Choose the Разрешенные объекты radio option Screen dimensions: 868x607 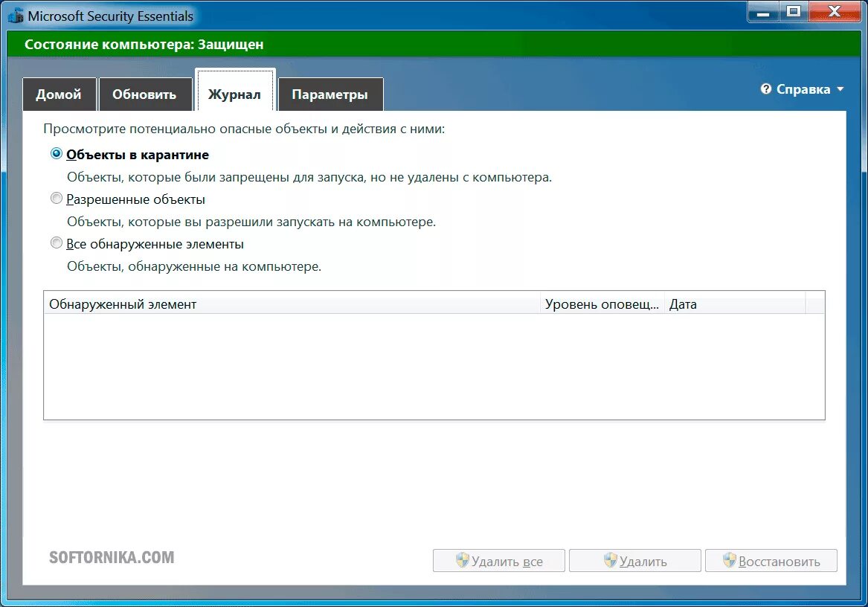(57, 199)
